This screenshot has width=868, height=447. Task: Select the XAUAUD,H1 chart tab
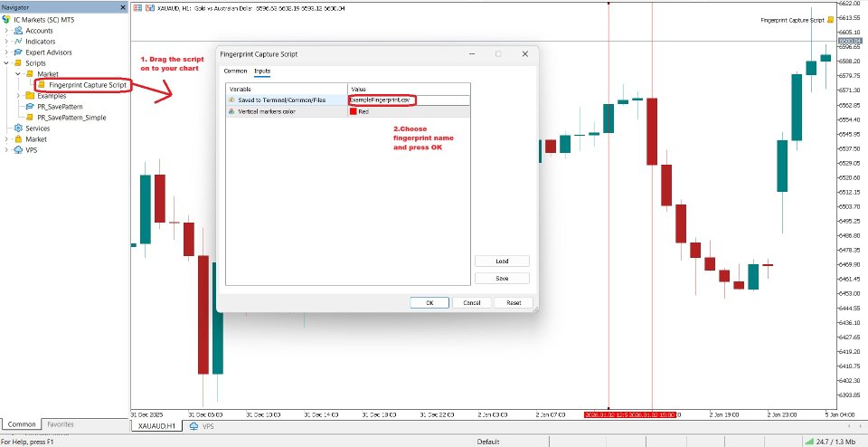156,426
